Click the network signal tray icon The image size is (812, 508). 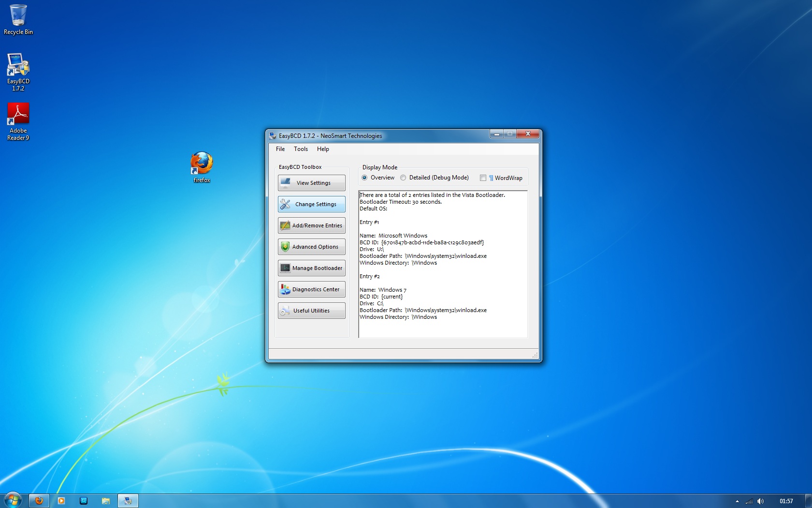pyautogui.click(x=749, y=501)
